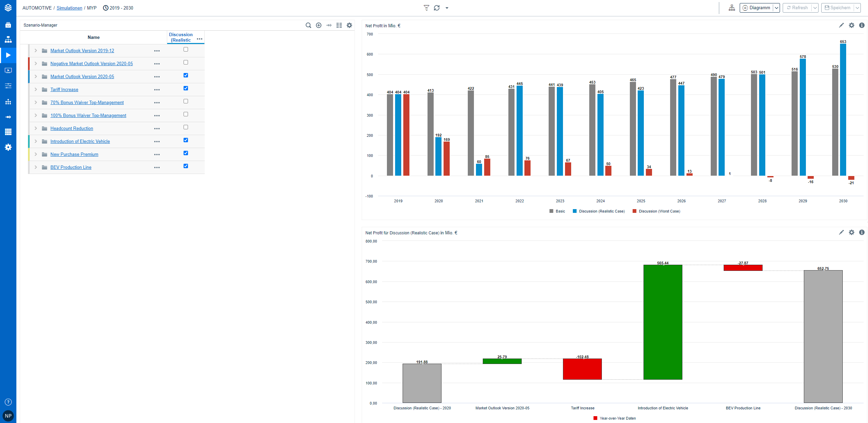Click the reload arrows icon in top bar

[437, 8]
